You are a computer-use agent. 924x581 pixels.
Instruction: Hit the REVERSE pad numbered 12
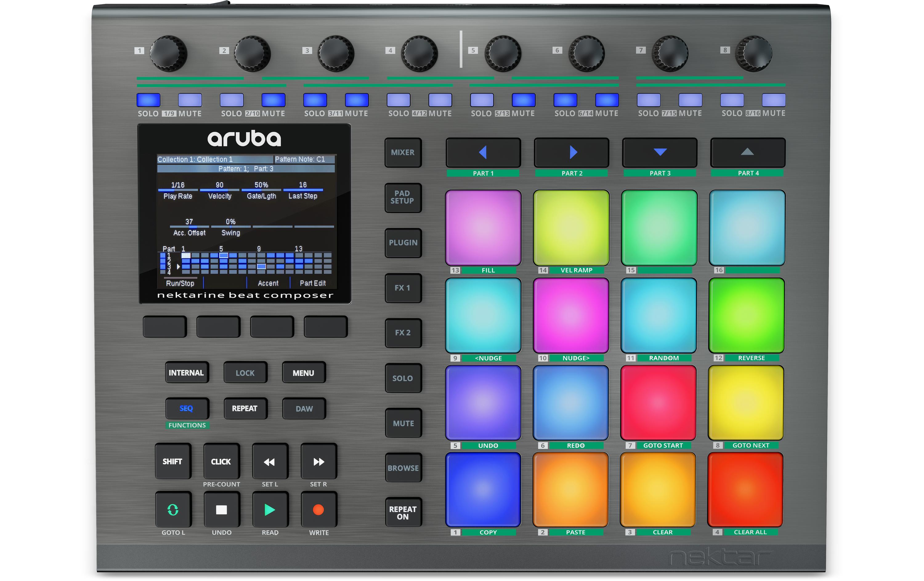tap(746, 316)
